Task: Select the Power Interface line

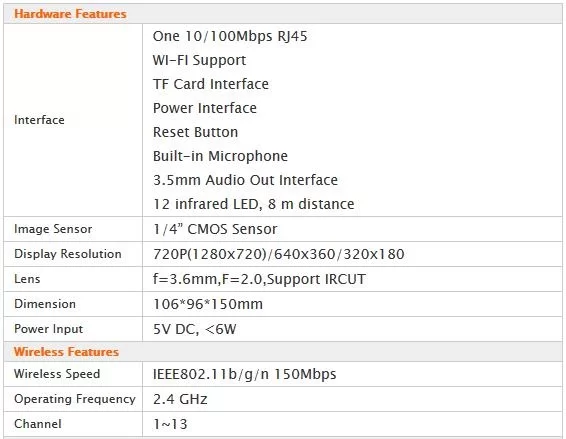Action: 205,108
